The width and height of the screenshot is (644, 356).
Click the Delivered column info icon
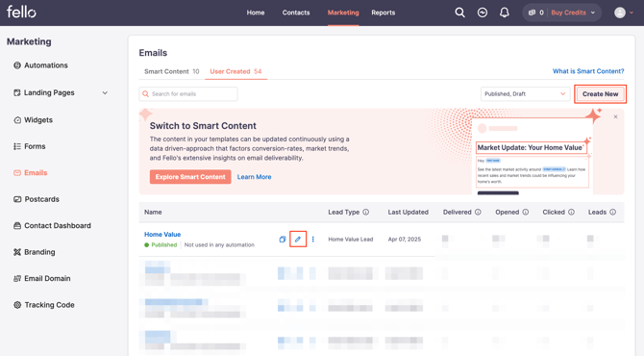coord(478,212)
